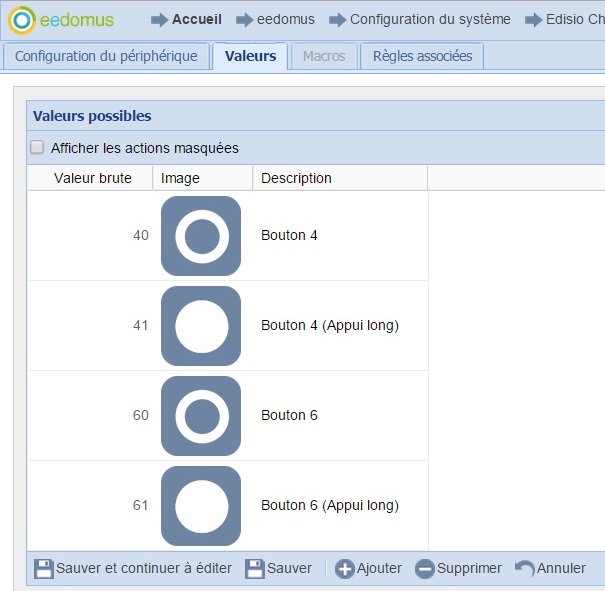
Task: Enable Afficher les actions masquées checkbox
Action: tap(38, 148)
